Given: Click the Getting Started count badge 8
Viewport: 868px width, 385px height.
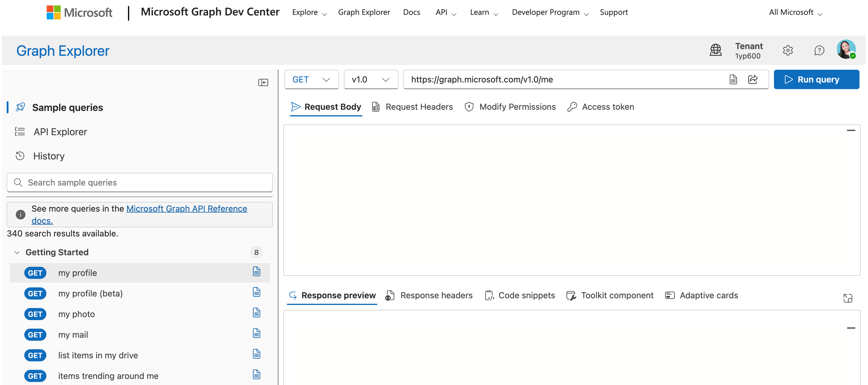Looking at the screenshot, I should pyautogui.click(x=256, y=252).
